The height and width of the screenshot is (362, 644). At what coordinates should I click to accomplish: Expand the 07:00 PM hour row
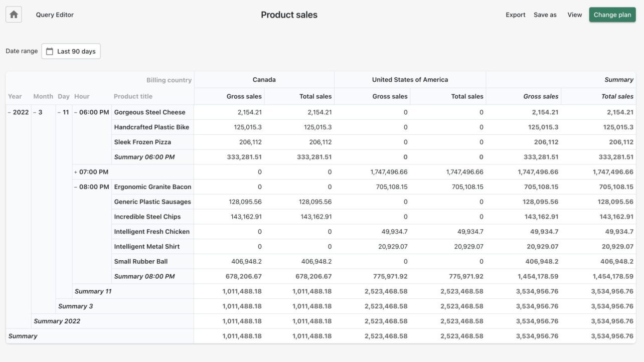tap(76, 172)
